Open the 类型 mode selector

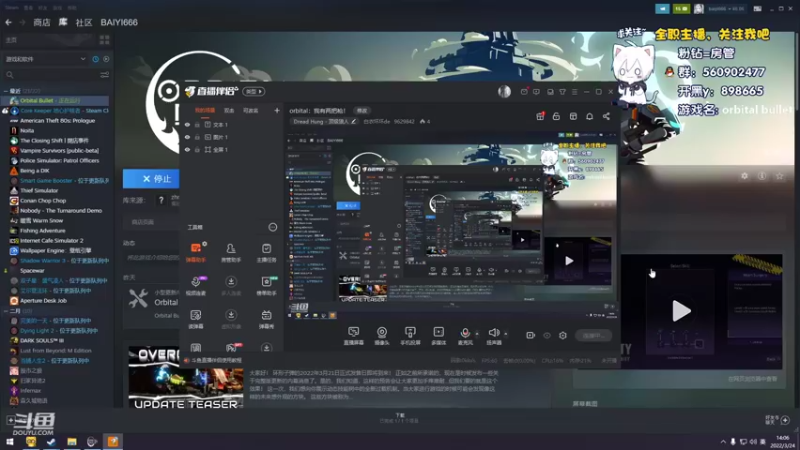tap(254, 91)
